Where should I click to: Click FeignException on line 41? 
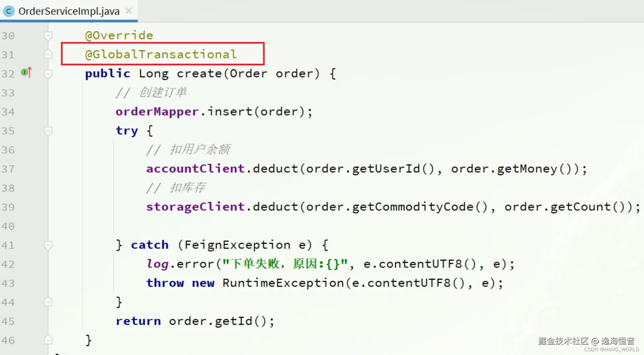tap(237, 245)
